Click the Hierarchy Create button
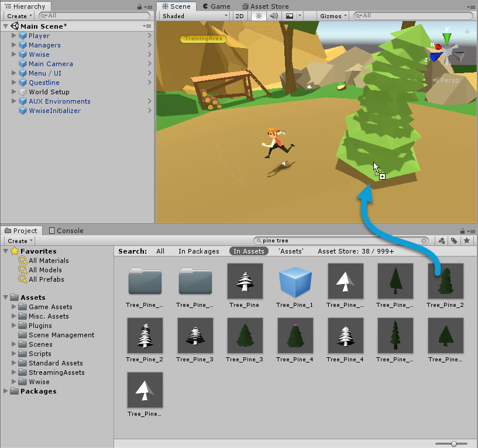The width and height of the screenshot is (478, 448). click(19, 16)
